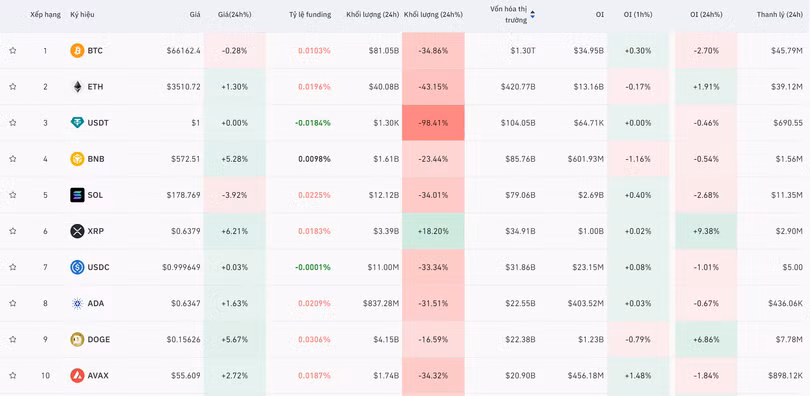This screenshot has width=810, height=396.
Task: Open the BNB symbol link
Action: pos(96,159)
